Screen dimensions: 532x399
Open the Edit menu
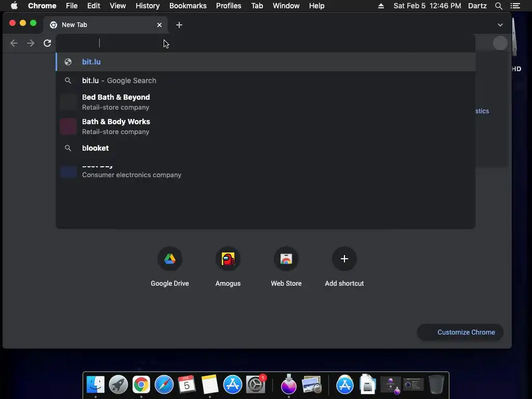(x=94, y=6)
